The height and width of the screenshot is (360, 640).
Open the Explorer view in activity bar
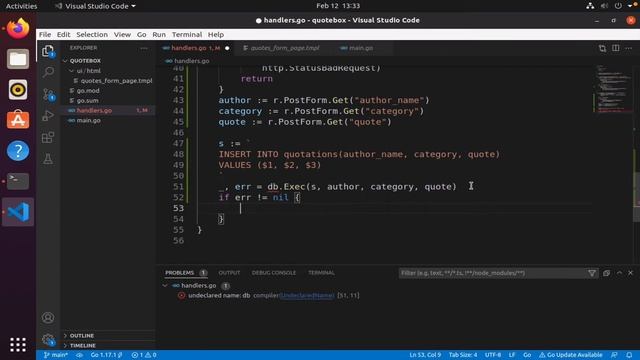(x=48, y=51)
